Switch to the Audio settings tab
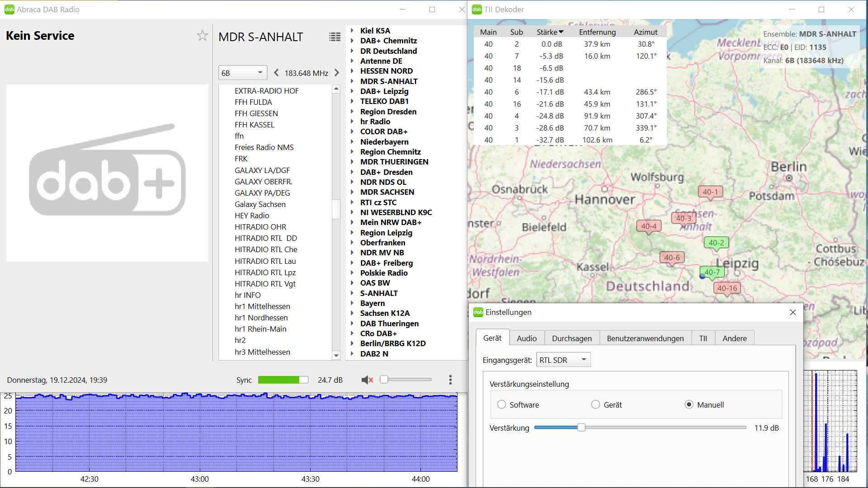Viewport: 868px width, 488px height. [x=527, y=338]
